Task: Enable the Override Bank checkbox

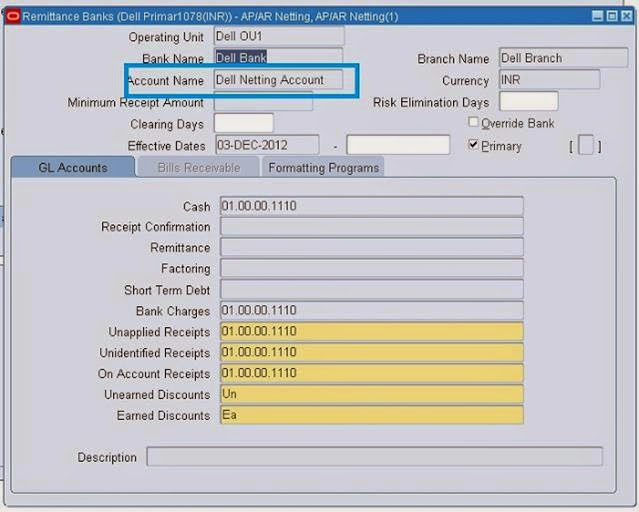Action: click(x=473, y=122)
